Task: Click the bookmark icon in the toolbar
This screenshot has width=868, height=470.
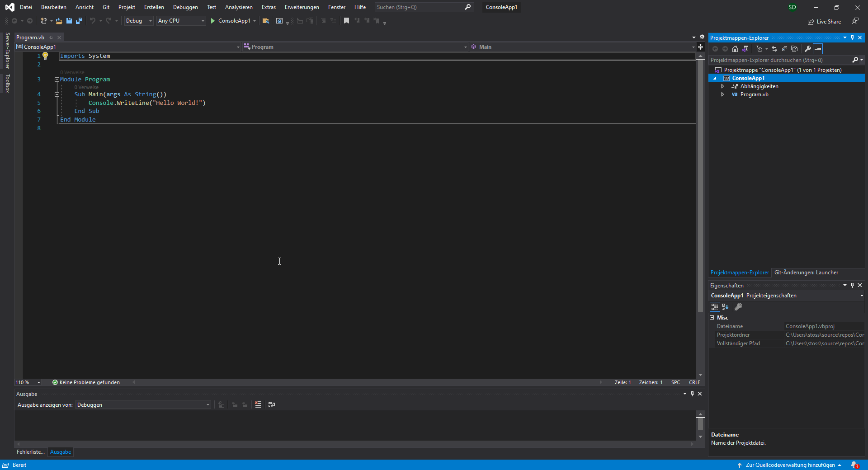Action: 346,21
